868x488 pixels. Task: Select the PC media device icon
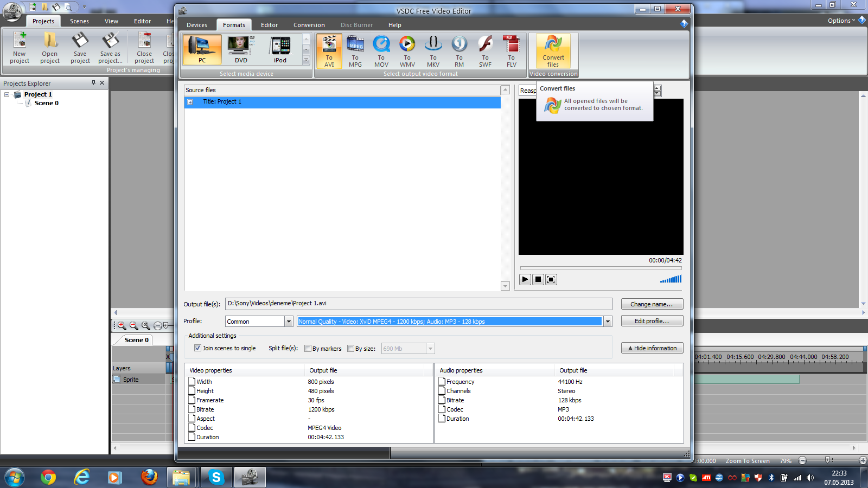(202, 49)
